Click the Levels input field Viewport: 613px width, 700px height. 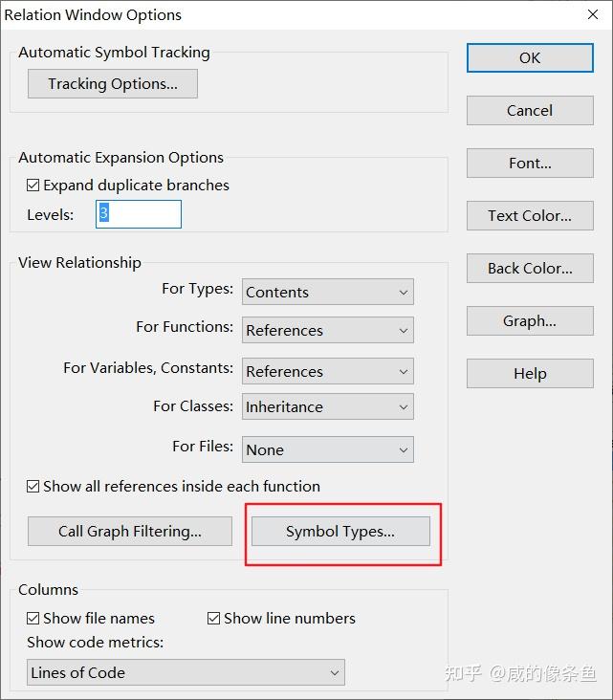pos(139,214)
